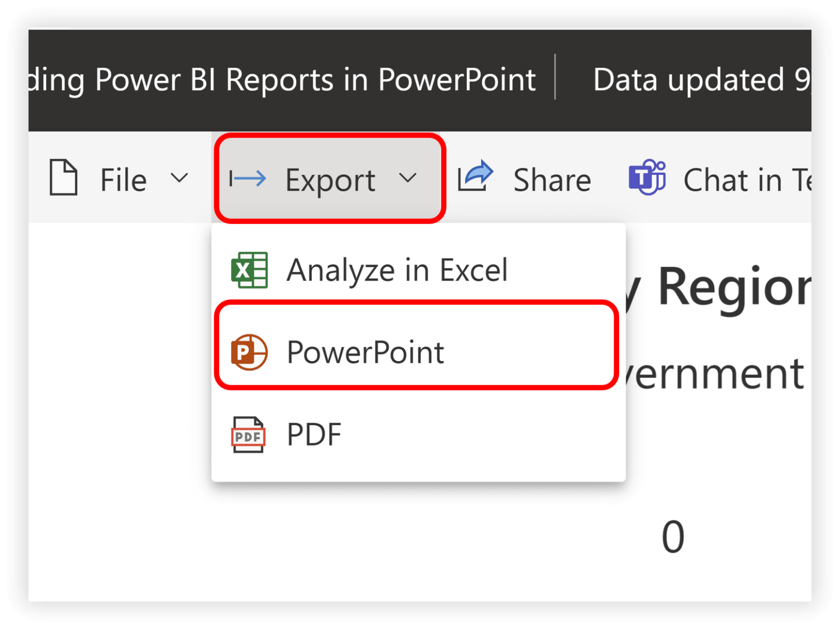840x629 pixels.
Task: Choose the PDF export option
Action: pyautogui.click(x=314, y=434)
